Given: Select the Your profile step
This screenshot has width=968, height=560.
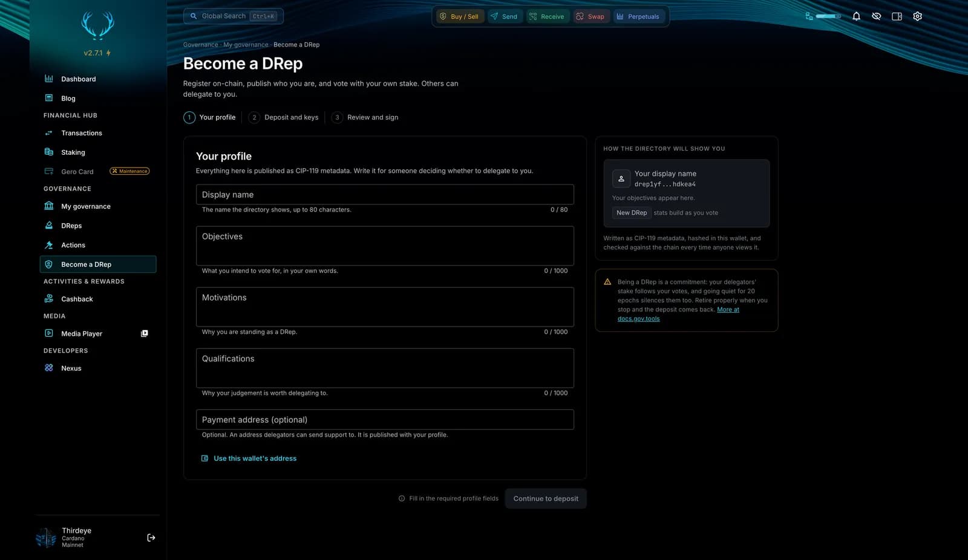Looking at the screenshot, I should 210,117.
